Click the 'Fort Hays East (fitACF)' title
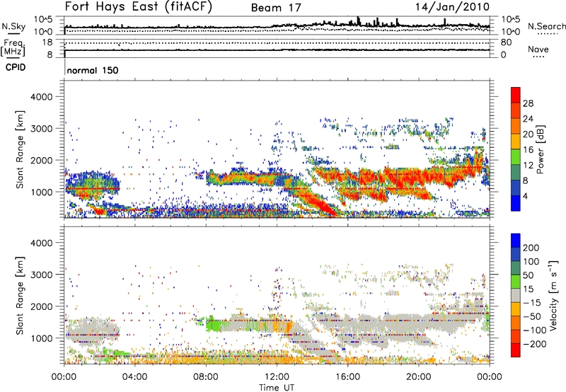Image resolution: width=566 pixels, height=392 pixels. 139,6
